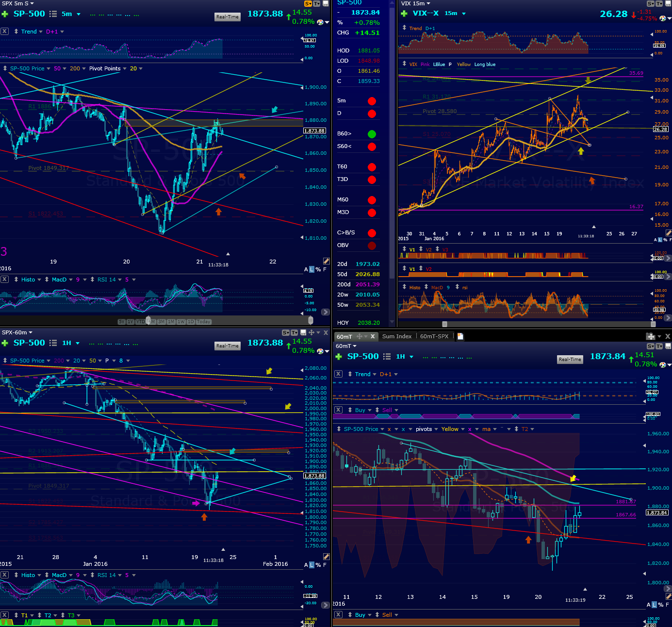Click color palette icon in VIX chart
The height and width of the screenshot is (627, 672).
pos(663,18)
